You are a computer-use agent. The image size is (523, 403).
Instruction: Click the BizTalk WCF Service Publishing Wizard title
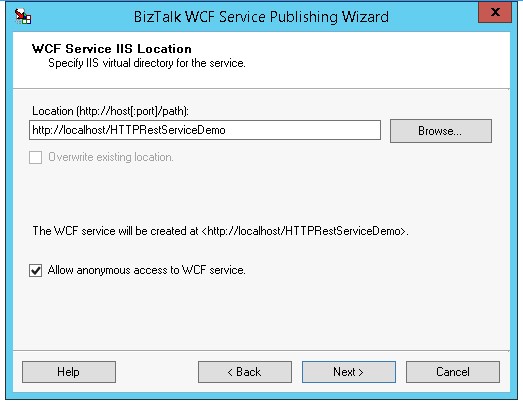pyautogui.click(x=261, y=17)
